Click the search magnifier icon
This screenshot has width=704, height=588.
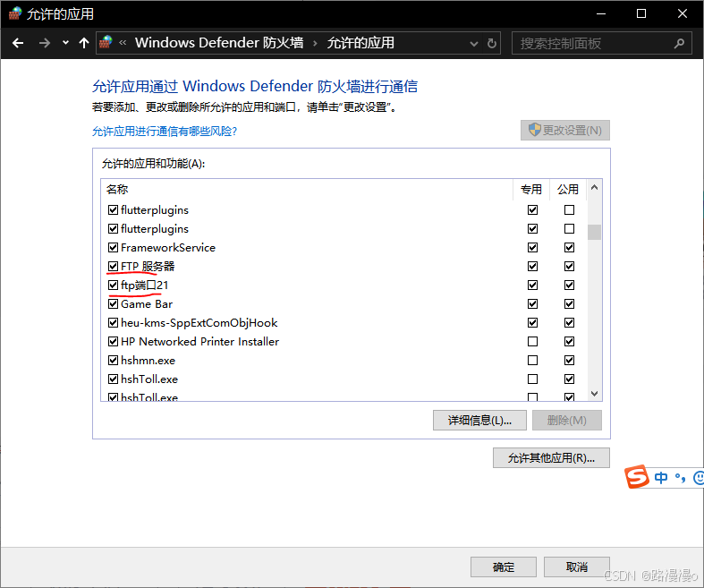pyautogui.click(x=679, y=43)
